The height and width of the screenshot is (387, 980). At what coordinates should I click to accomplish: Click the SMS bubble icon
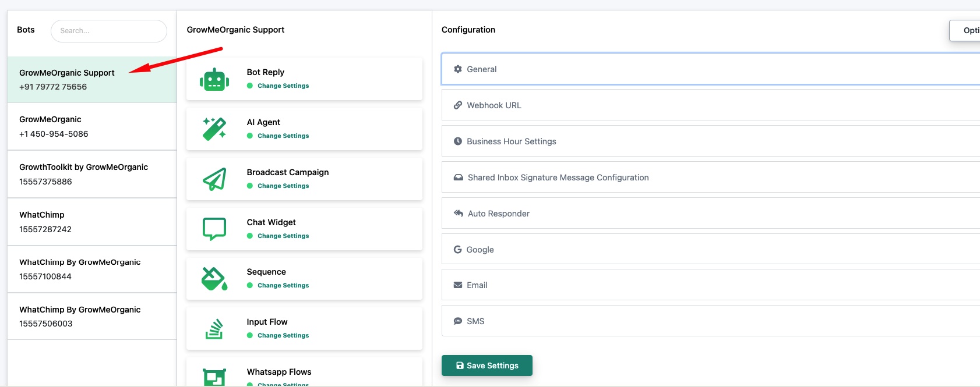point(458,321)
